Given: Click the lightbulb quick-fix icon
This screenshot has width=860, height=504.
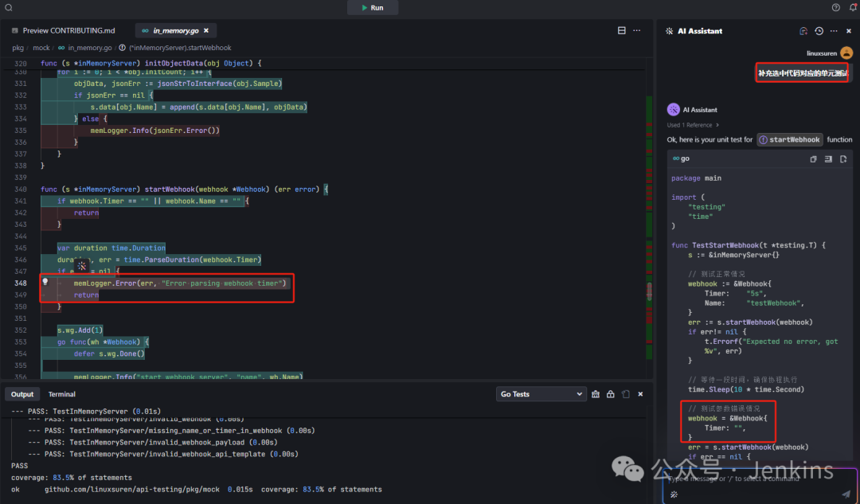Looking at the screenshot, I should click(45, 282).
